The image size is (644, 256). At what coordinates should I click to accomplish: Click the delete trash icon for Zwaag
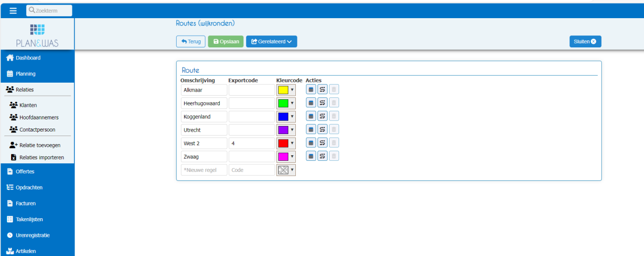tap(334, 156)
